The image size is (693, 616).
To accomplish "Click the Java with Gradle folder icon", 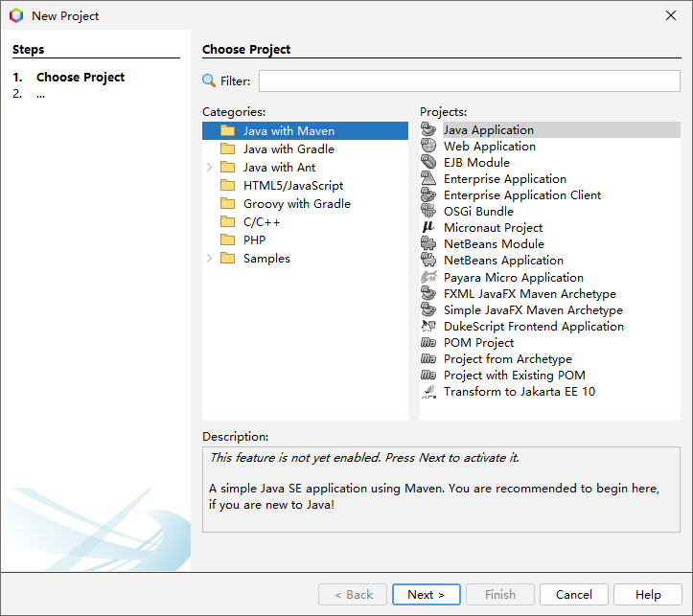I will click(x=227, y=148).
